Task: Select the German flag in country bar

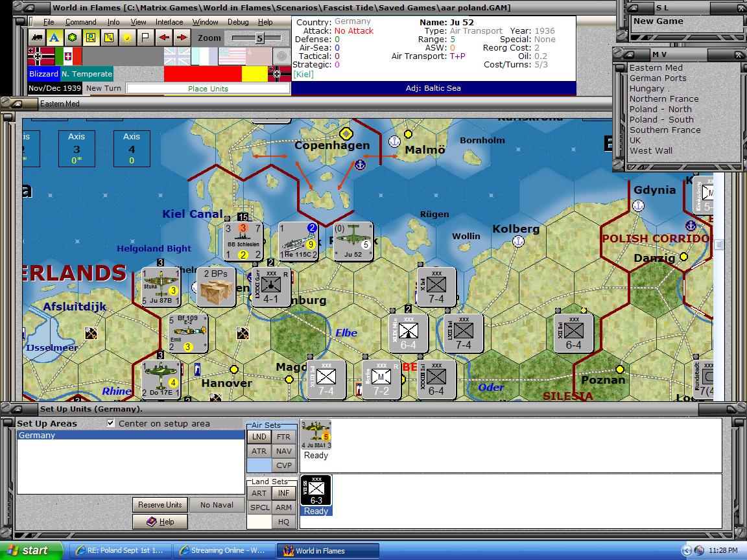Action: click(41, 56)
